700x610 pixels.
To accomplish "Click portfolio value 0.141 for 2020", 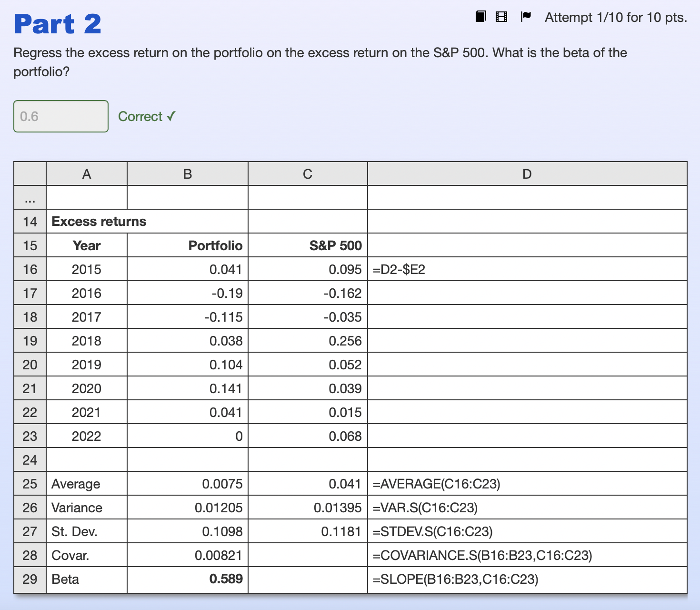I will click(188, 388).
